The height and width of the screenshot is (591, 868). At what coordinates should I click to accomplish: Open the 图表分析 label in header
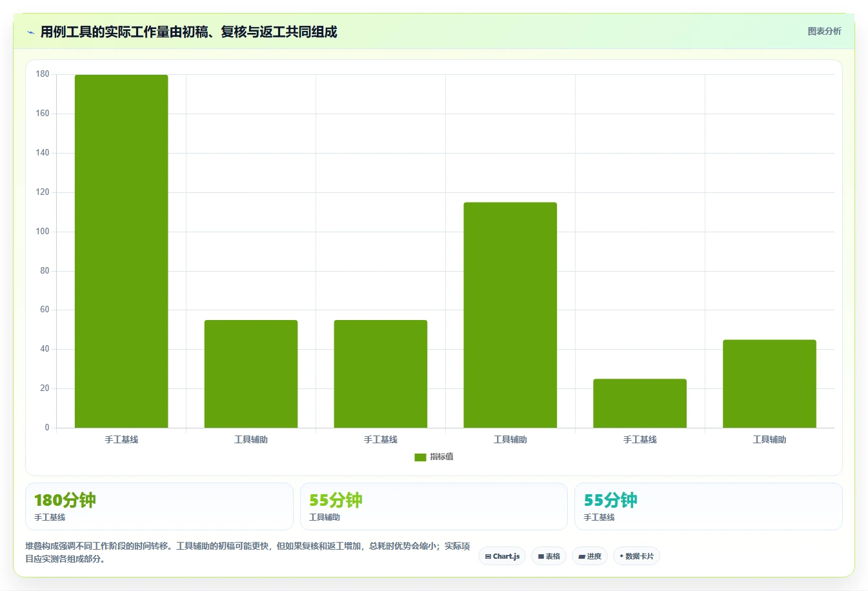coord(824,31)
